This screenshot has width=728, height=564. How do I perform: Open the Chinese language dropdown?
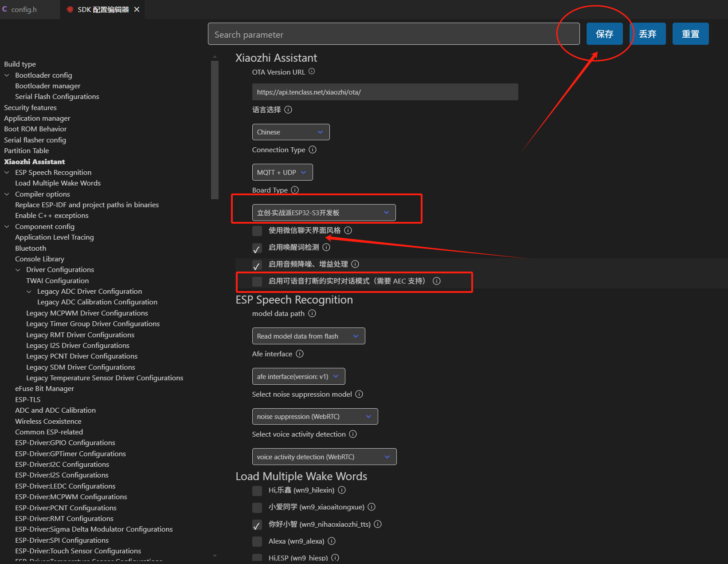click(x=290, y=132)
